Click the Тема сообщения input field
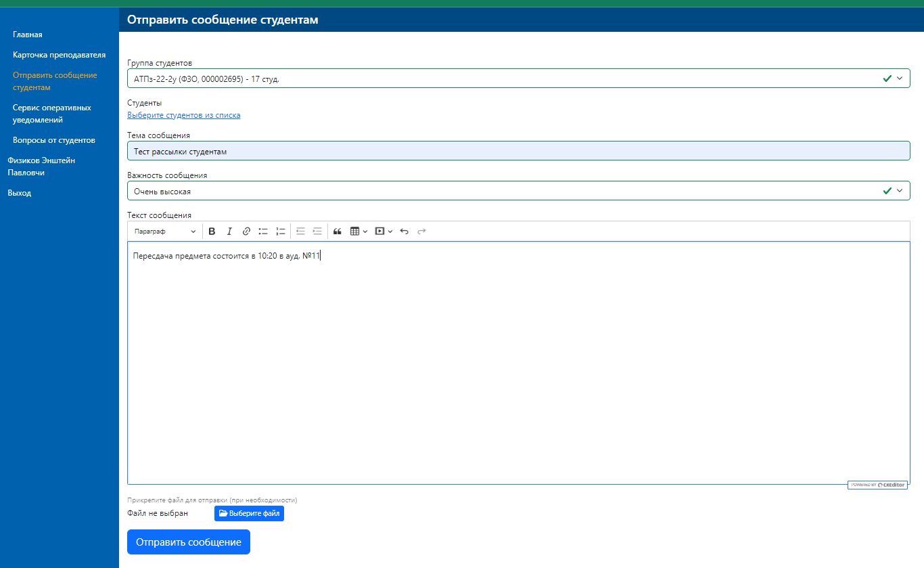The image size is (924, 568). pos(517,152)
